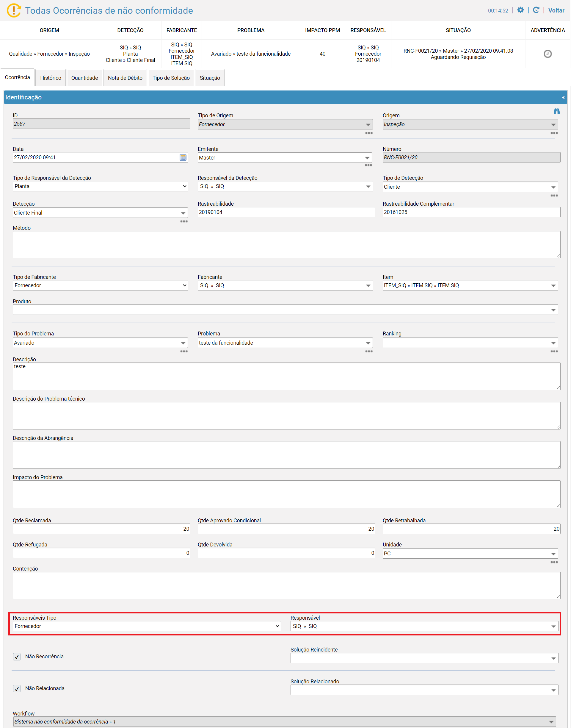This screenshot has height=728, width=571.
Task: Toggle the Não Relacionada checkbox
Action: point(17,688)
